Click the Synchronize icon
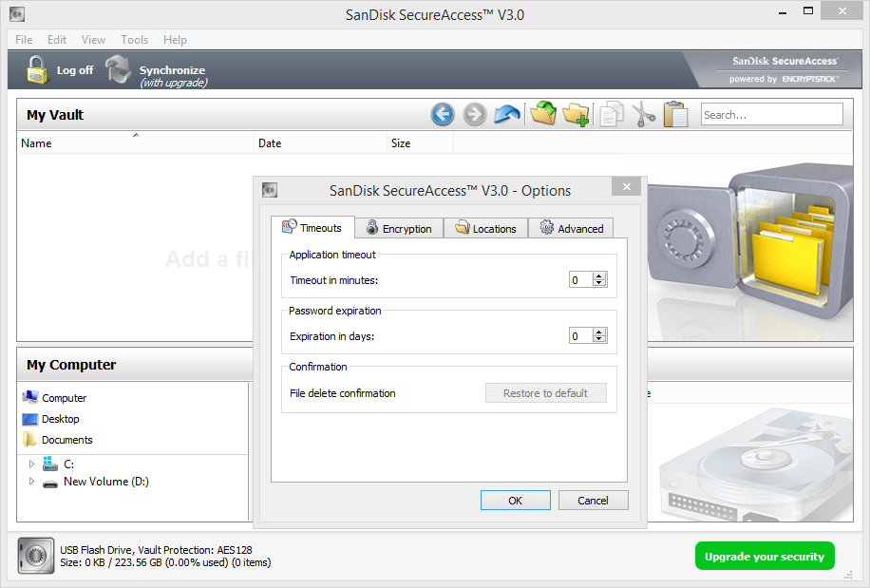The height and width of the screenshot is (588, 870). (118, 69)
